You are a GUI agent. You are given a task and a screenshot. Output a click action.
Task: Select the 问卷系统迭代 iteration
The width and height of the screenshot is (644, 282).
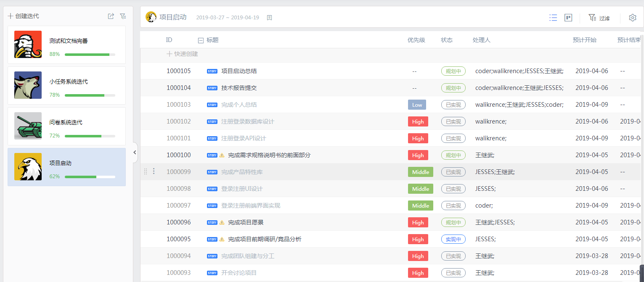(66, 126)
